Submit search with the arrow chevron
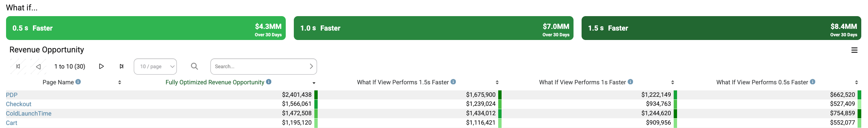This screenshot has width=868, height=128. click(x=311, y=67)
